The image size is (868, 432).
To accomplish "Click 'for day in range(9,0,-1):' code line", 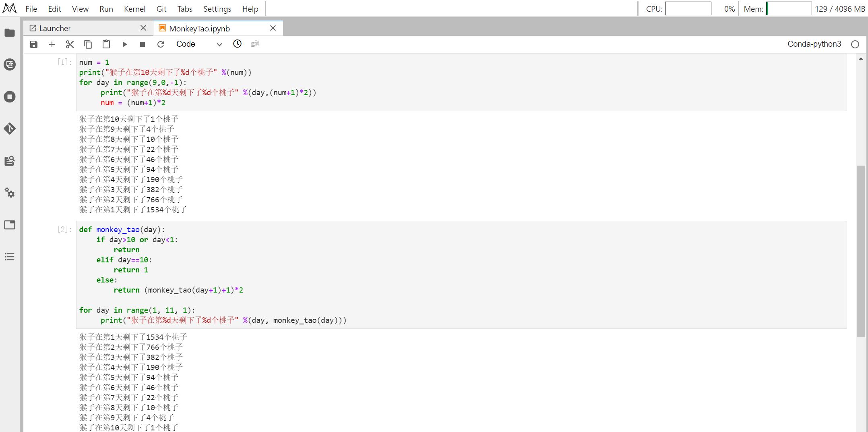I will point(133,83).
